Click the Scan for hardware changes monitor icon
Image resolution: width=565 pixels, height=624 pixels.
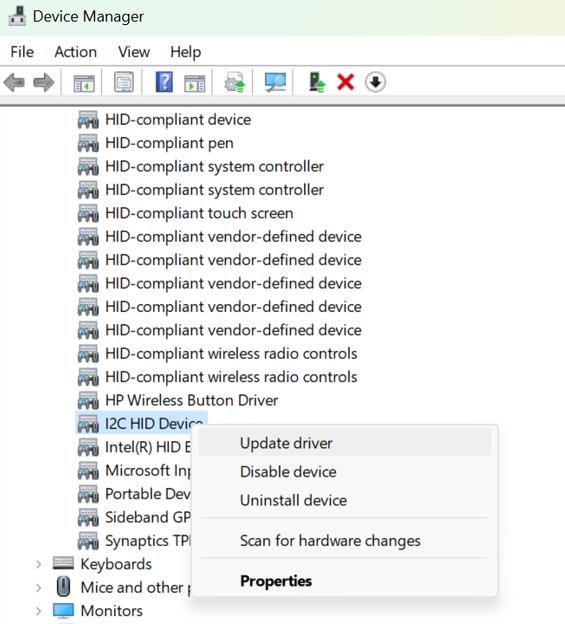pyautogui.click(x=275, y=82)
